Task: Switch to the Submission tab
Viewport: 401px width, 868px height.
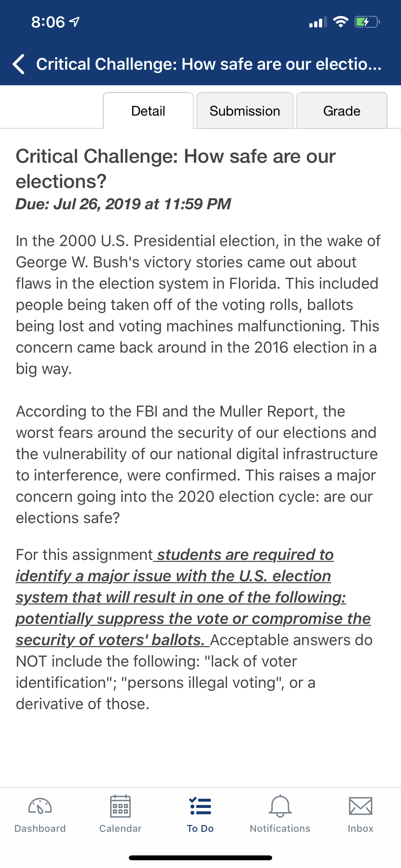Action: [245, 110]
